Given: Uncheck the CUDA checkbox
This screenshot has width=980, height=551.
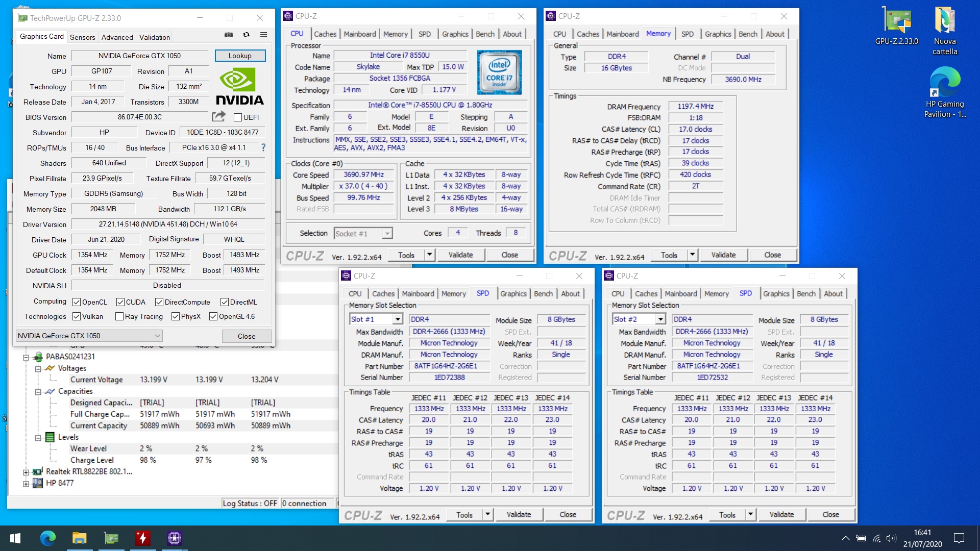Looking at the screenshot, I should 120,302.
